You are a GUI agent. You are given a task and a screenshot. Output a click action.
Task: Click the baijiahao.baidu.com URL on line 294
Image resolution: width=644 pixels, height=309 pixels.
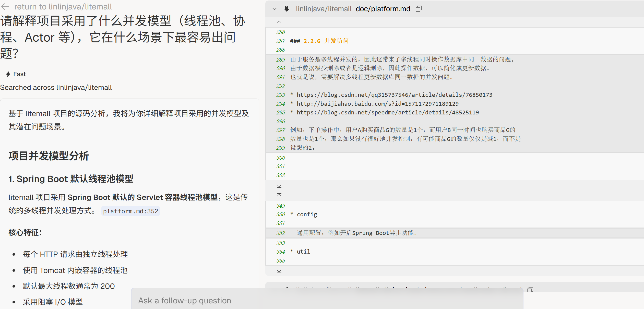click(377, 104)
